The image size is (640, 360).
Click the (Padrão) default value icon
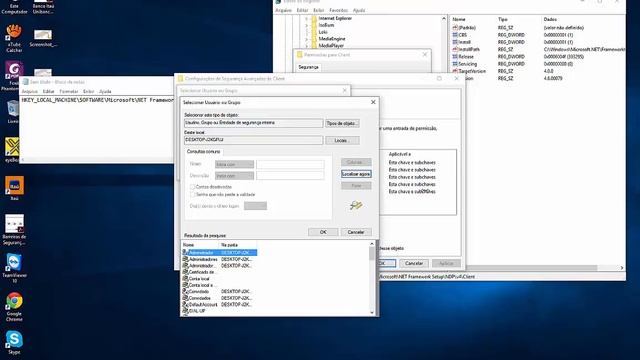455,28
